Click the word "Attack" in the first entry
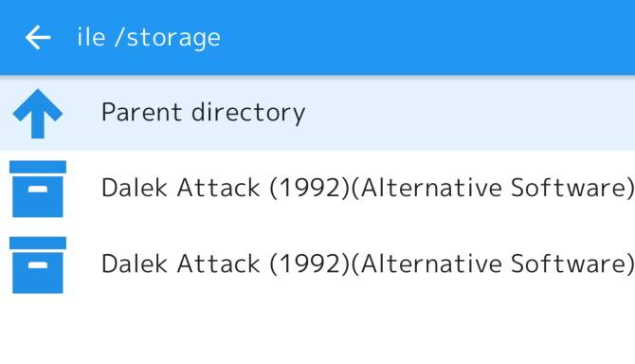The height and width of the screenshot is (364, 635). 219,188
